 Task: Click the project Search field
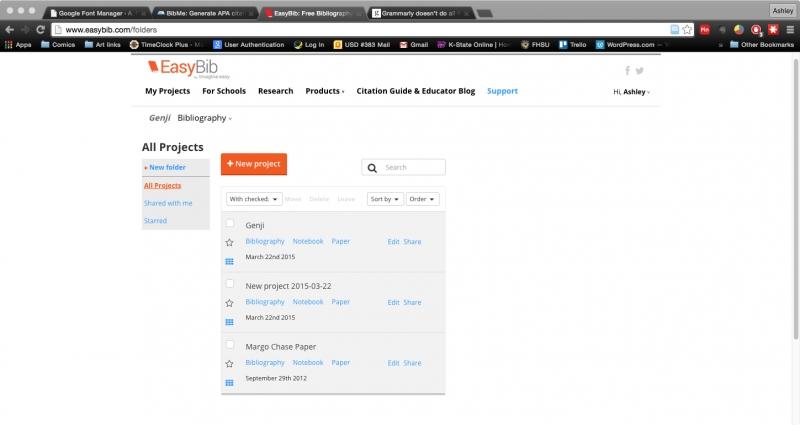[x=412, y=168]
